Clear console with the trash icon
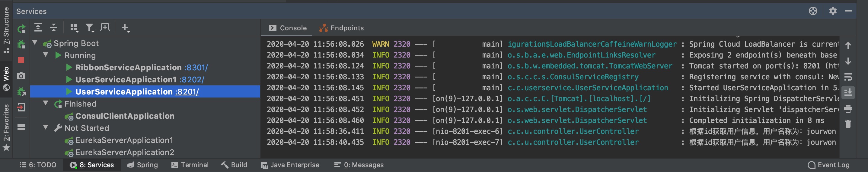 [848, 124]
